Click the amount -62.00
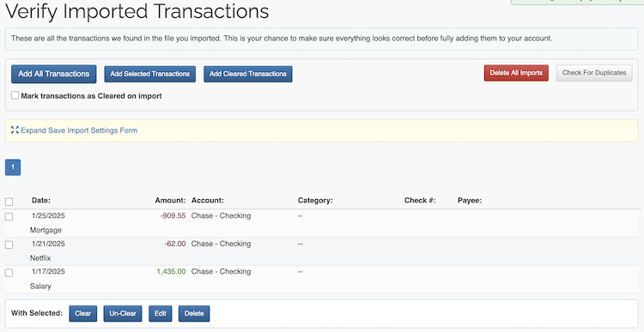 (175, 244)
